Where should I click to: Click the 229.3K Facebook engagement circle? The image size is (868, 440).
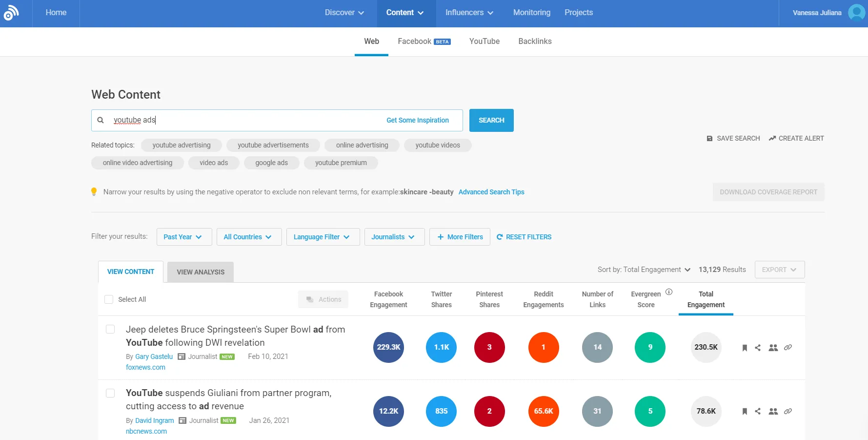pos(388,347)
